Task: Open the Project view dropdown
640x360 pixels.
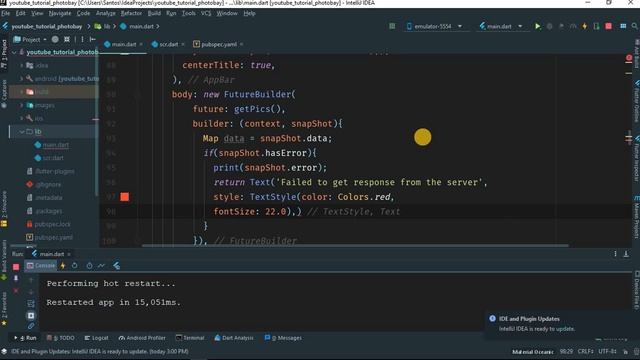Action: point(30,40)
